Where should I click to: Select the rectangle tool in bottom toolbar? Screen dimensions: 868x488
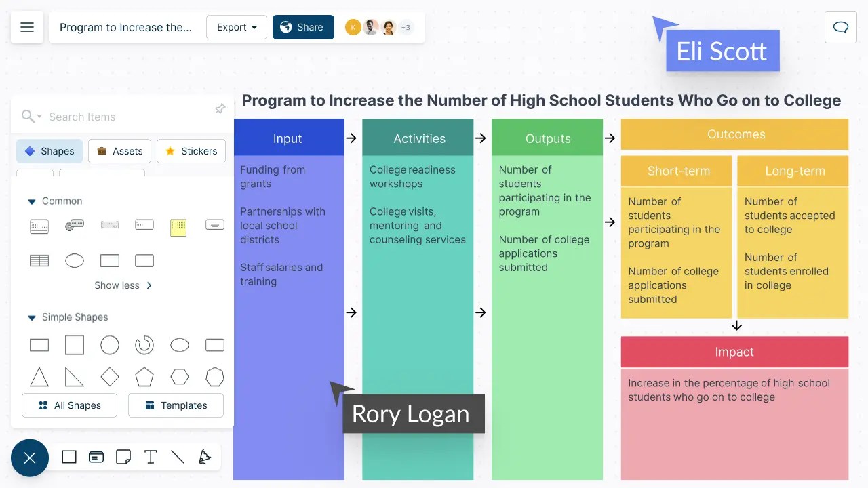pos(69,457)
